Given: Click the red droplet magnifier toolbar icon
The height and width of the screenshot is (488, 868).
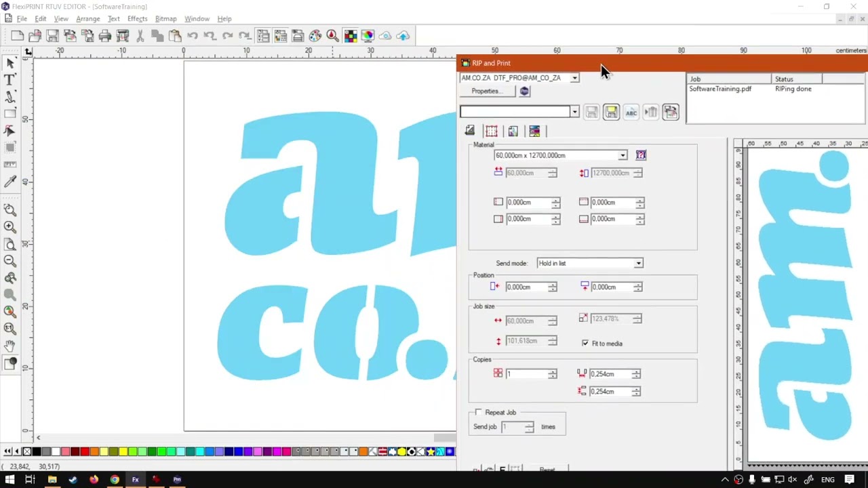Looking at the screenshot, I should point(332,35).
